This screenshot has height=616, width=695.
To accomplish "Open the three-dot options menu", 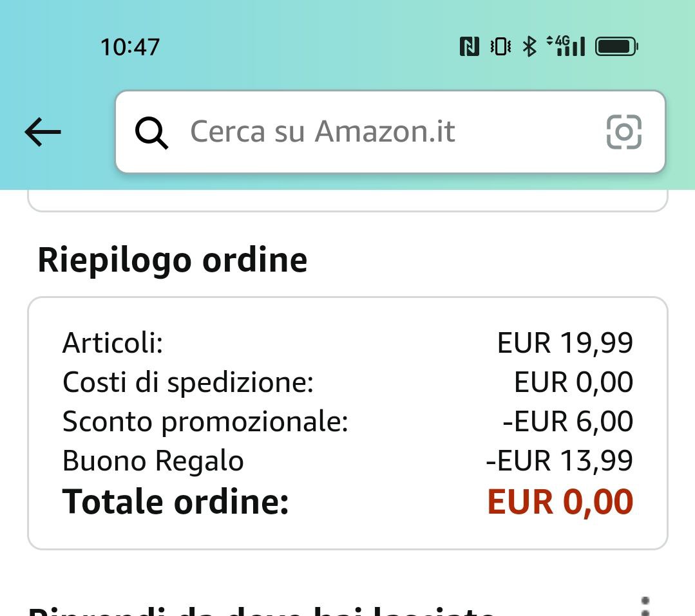I will point(645,606).
